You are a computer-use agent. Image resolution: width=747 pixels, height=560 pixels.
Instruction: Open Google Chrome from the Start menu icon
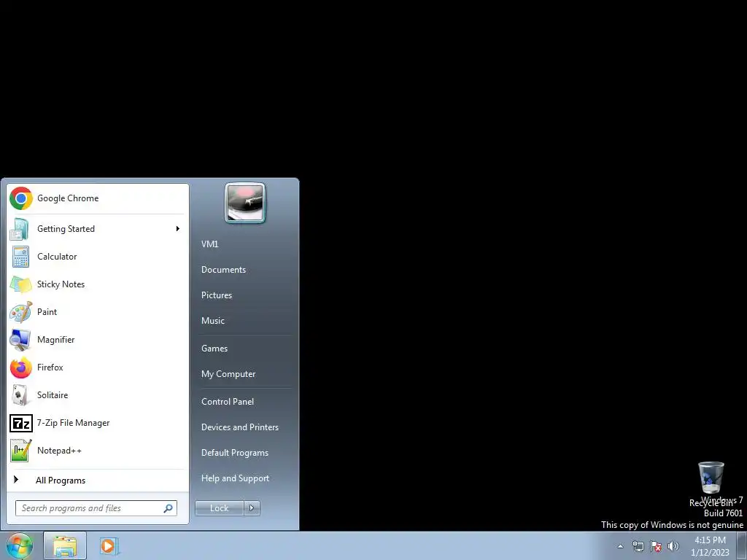coord(21,198)
